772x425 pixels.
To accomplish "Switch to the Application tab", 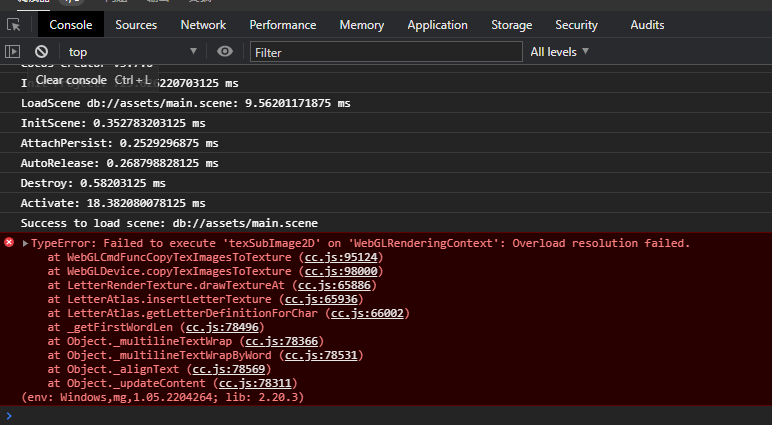I will point(437,25).
